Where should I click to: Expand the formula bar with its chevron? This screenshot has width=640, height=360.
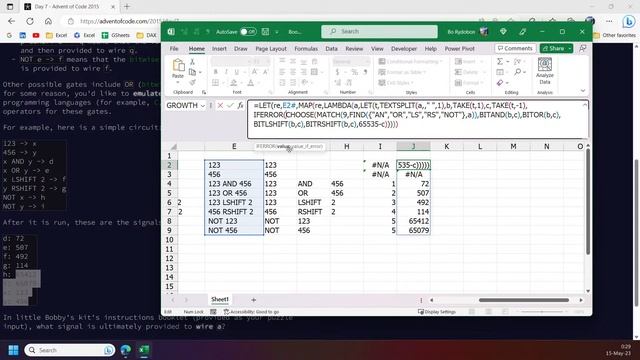pos(584,105)
